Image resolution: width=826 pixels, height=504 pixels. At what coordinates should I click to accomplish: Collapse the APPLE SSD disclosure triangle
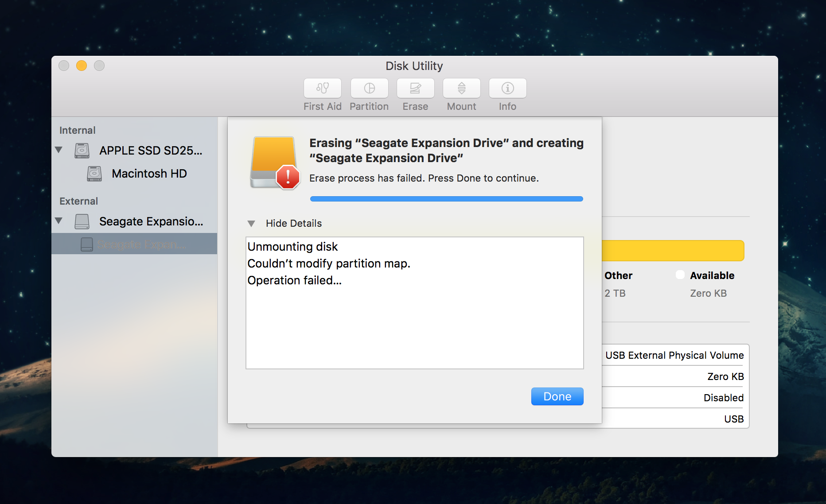point(58,150)
